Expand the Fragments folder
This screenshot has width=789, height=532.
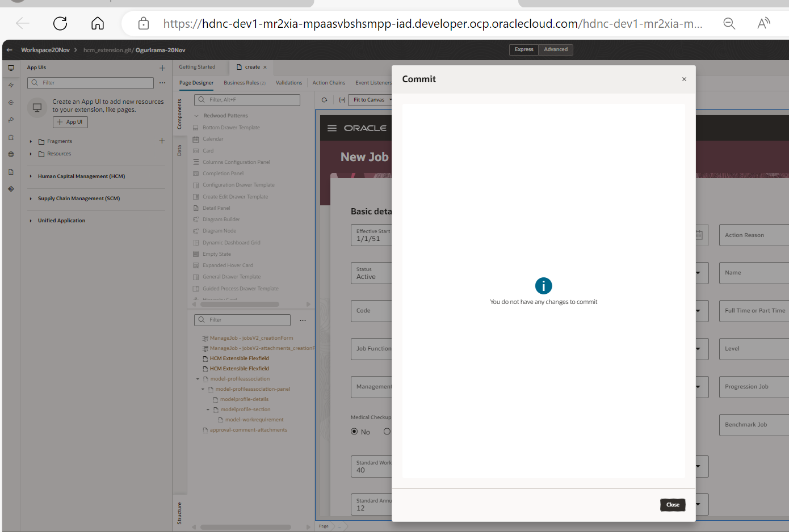(x=31, y=141)
